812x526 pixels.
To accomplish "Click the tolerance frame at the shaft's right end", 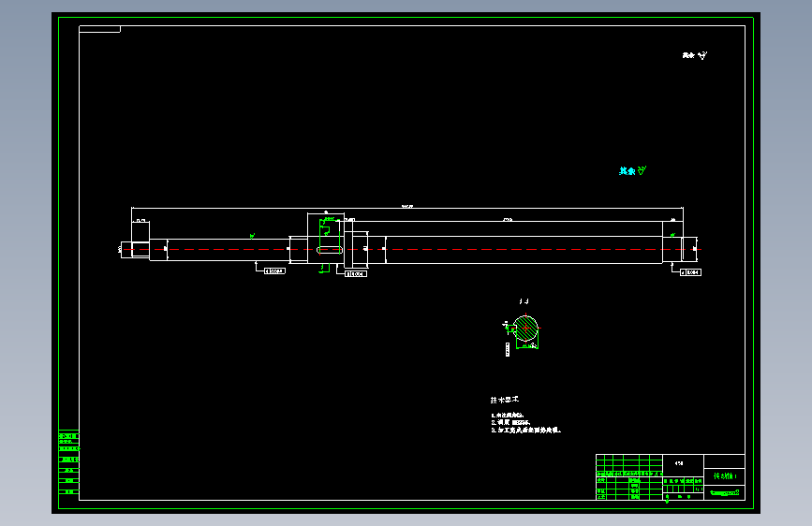I will tap(690, 272).
